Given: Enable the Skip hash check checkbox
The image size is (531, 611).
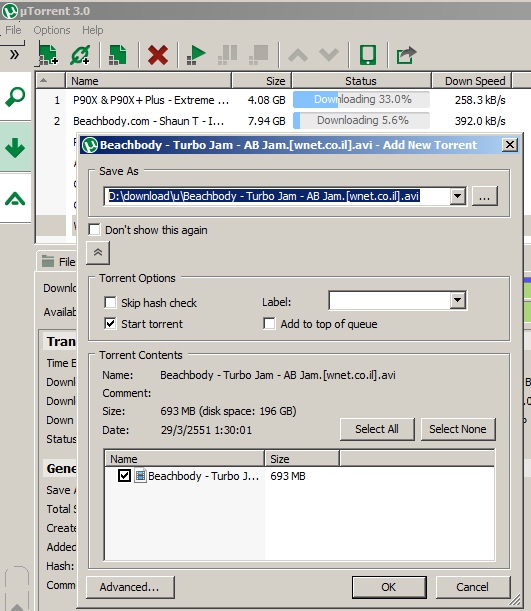Looking at the screenshot, I should tap(110, 302).
